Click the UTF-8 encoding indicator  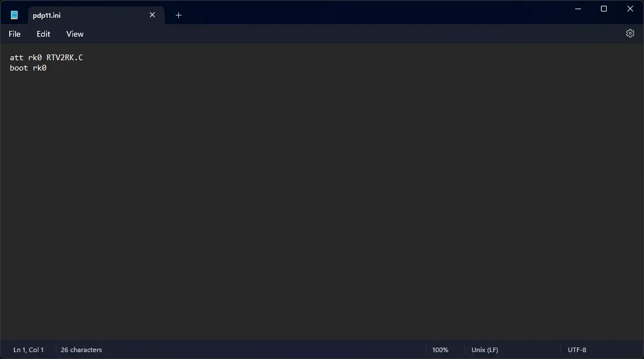[x=577, y=350]
